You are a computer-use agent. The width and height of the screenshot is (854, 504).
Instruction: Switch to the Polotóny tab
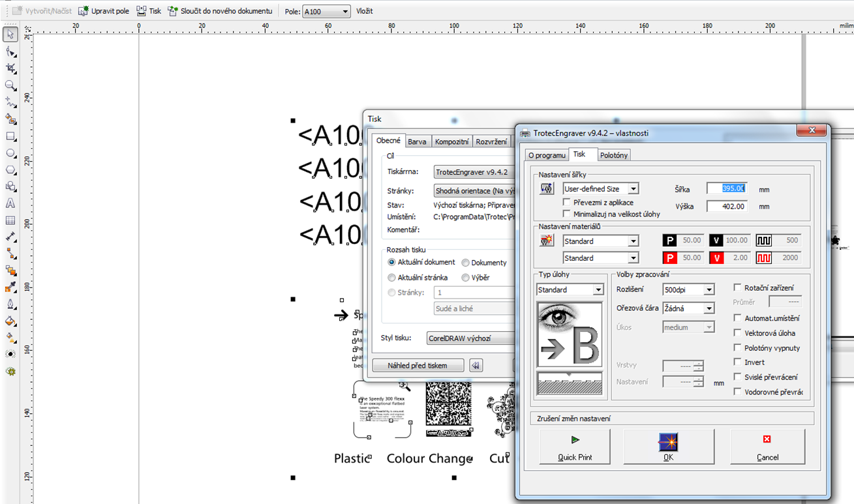point(613,155)
